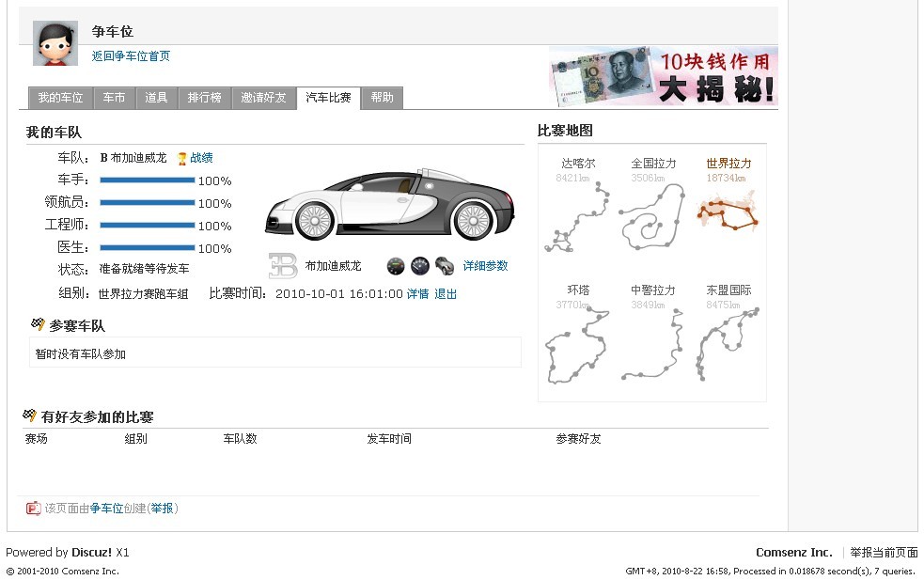
Task: Click the 医生 100% progress bar
Action: coord(148,247)
